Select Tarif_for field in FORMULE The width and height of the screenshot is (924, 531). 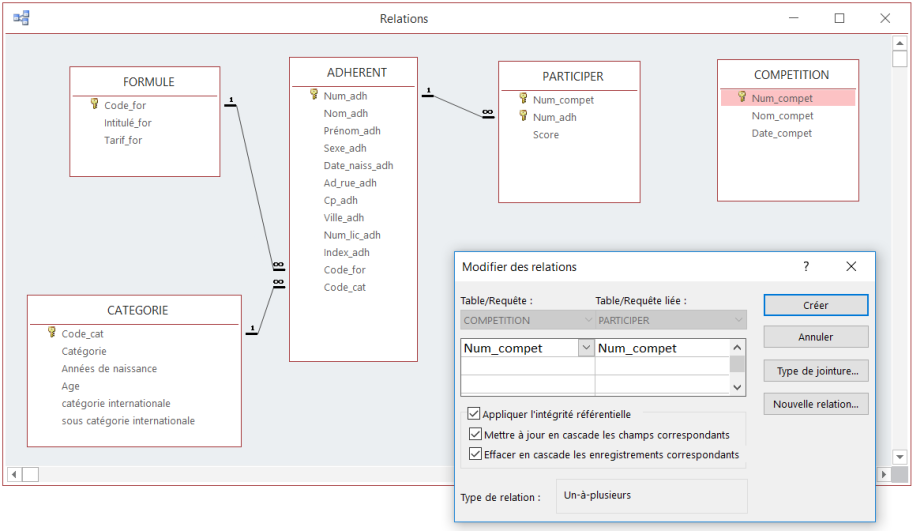[123, 140]
